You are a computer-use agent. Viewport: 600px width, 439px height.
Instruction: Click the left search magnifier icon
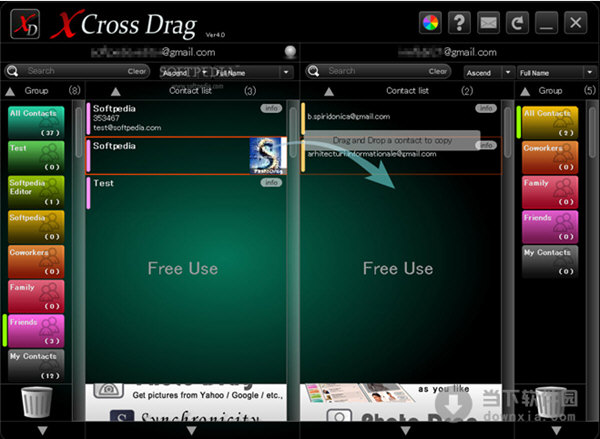coord(13,71)
